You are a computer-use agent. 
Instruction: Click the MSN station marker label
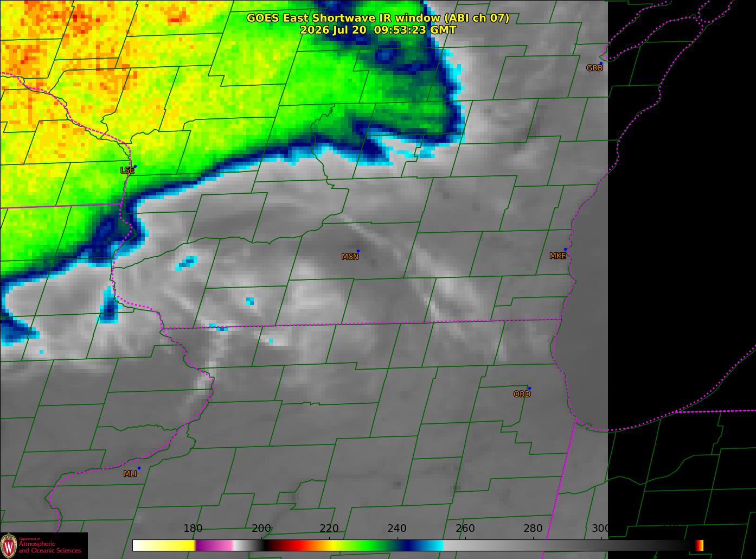coord(350,257)
